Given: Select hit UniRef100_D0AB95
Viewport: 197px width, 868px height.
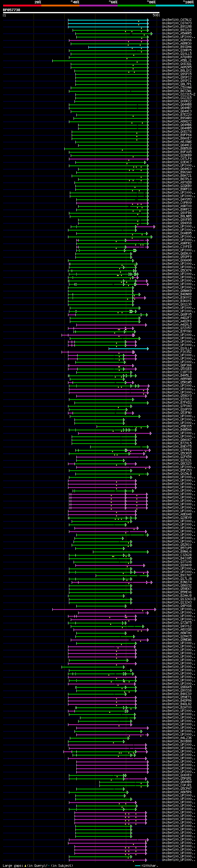Looking at the screenshot, I should 177,233.
